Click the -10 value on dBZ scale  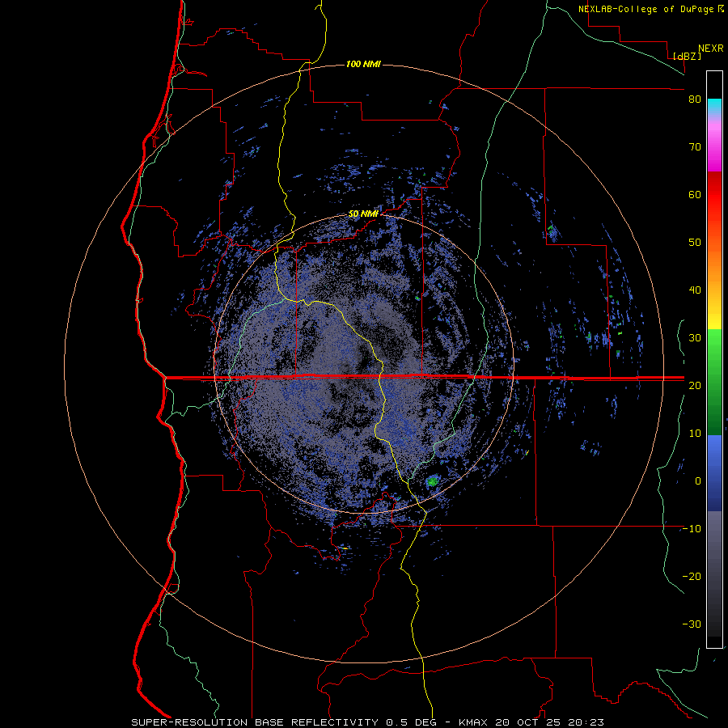coord(692,529)
